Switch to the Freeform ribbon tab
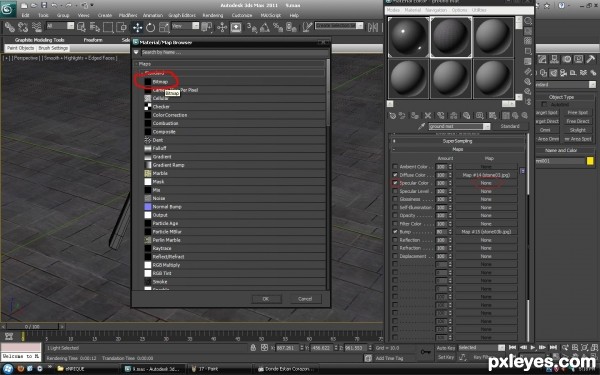The image size is (600, 375). tap(93, 40)
